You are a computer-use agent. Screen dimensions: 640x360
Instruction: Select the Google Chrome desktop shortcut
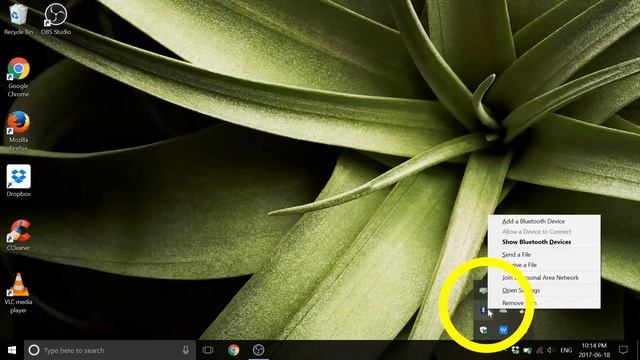pos(18,77)
